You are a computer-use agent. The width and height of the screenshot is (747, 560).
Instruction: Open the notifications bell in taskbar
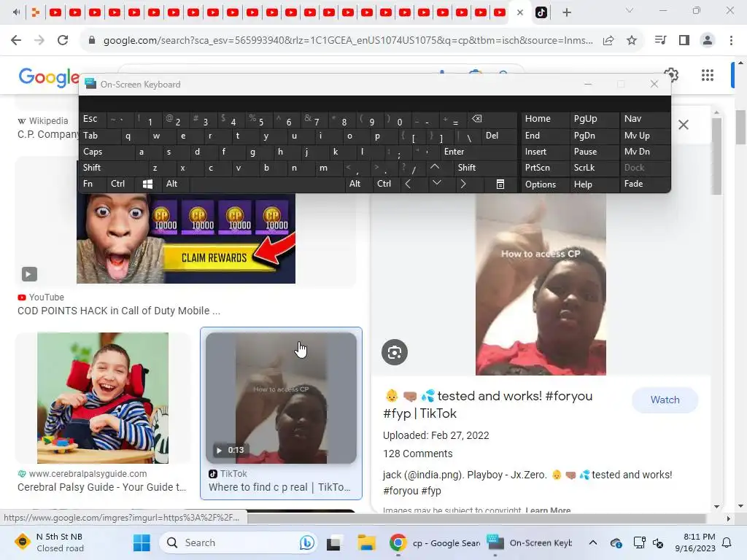pyautogui.click(x=727, y=542)
